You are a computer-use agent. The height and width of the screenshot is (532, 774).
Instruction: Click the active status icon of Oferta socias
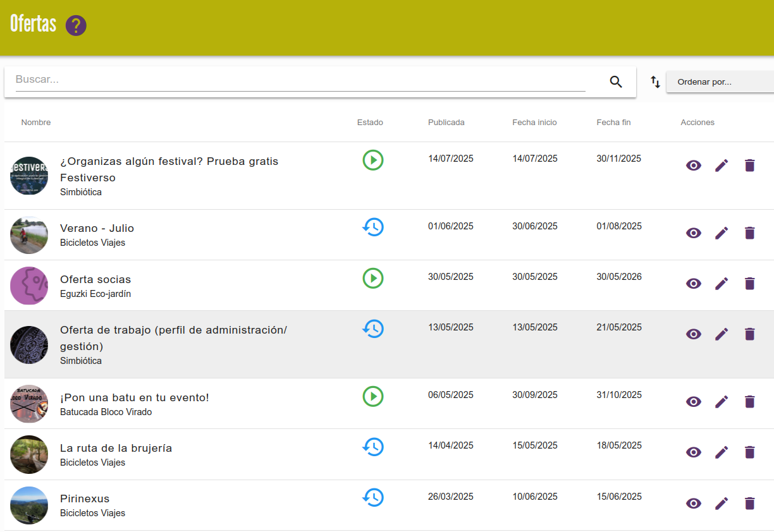[x=373, y=278]
